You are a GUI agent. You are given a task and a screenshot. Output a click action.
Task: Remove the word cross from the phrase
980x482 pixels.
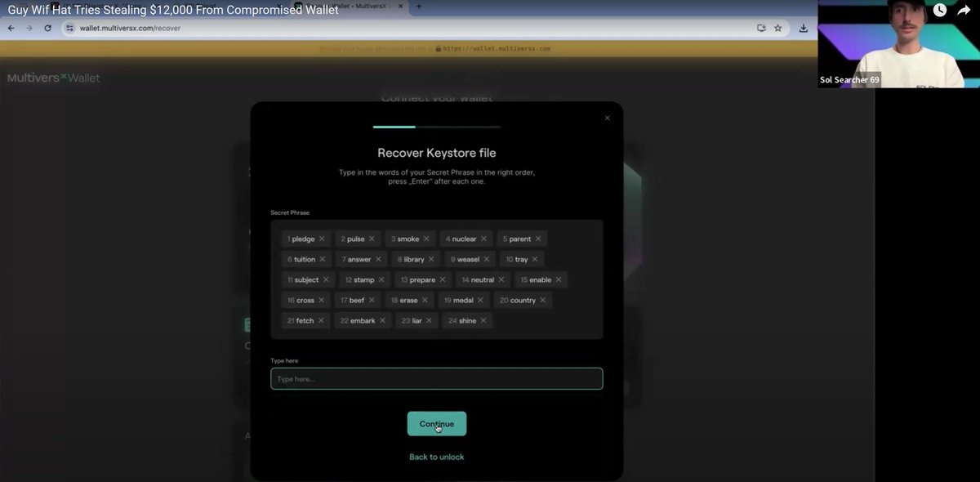coord(322,300)
